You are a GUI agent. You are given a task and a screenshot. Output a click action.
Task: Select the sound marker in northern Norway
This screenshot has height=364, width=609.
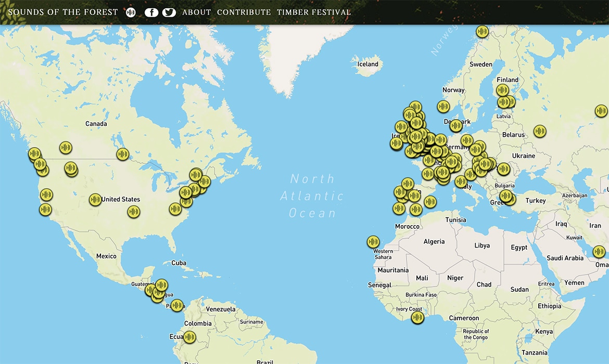point(482,31)
